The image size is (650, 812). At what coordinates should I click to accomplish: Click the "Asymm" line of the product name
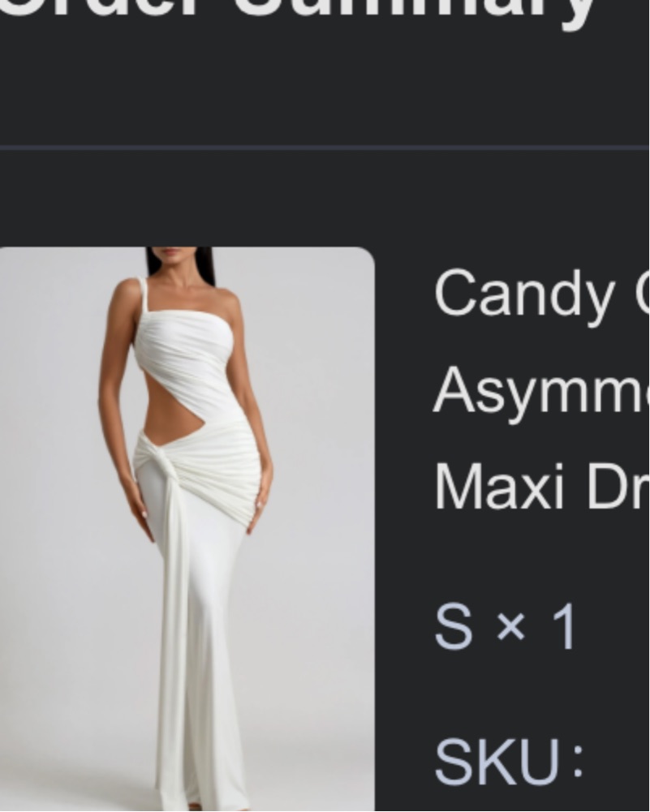pyautogui.click(x=540, y=391)
